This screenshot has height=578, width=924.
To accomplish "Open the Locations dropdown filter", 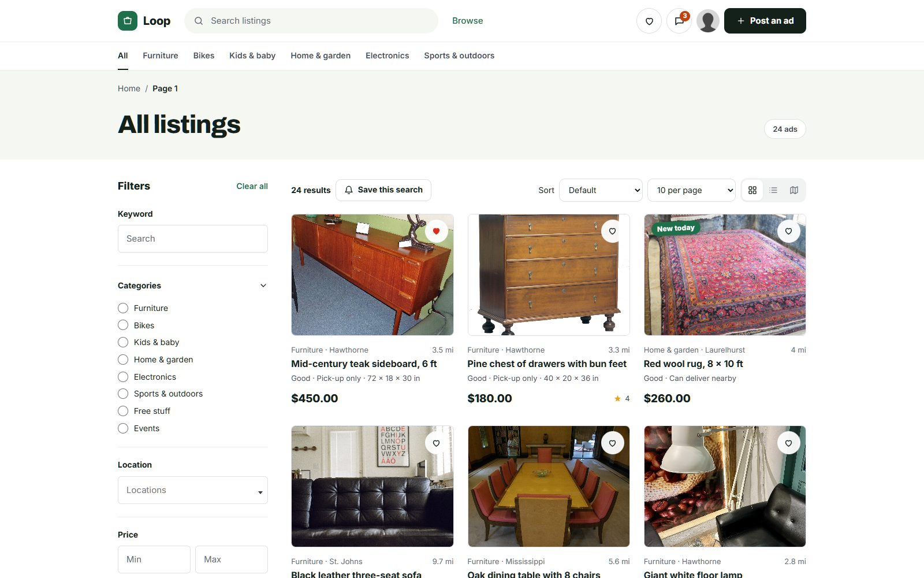I will (193, 490).
